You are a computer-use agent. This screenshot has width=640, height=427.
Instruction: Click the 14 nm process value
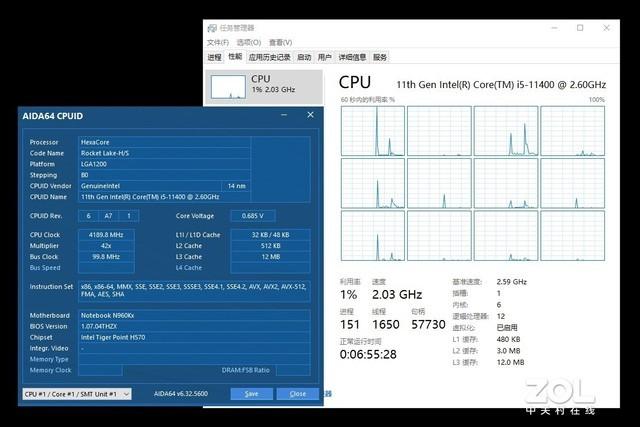click(x=236, y=186)
